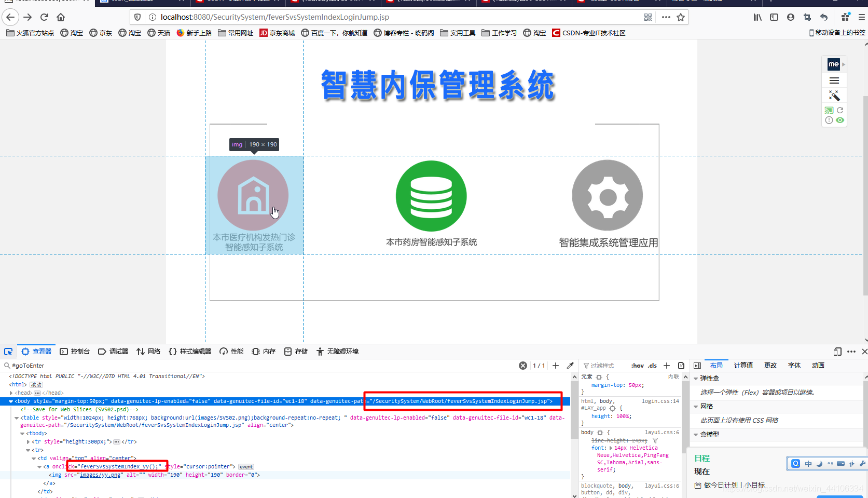Collapse the 盒模型 Box Model section

pos(696,435)
